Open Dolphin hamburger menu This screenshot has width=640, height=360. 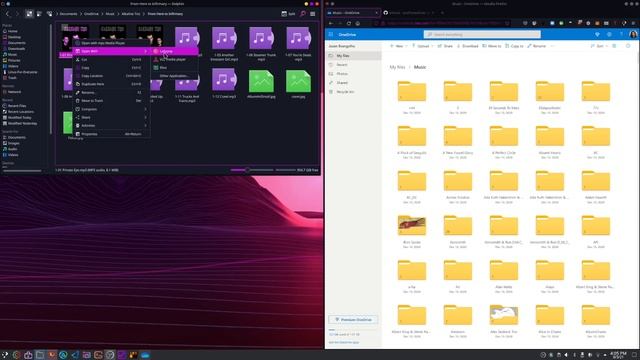tap(313, 14)
